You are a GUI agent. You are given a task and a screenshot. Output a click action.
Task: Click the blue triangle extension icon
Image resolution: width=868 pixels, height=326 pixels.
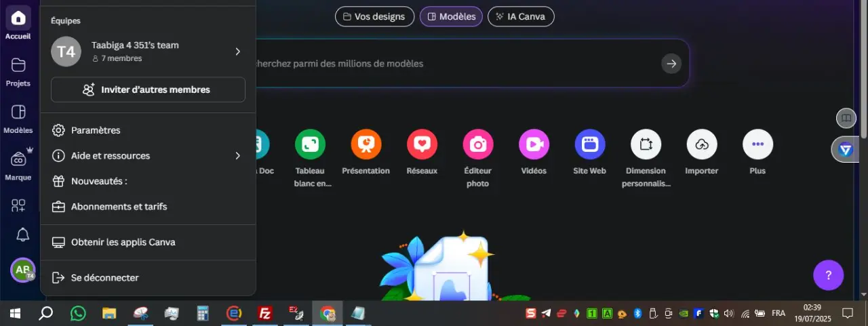tap(845, 149)
